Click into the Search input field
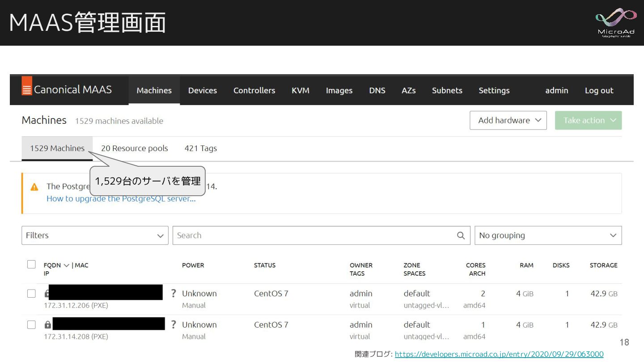The width and height of the screenshot is (644, 362). click(322, 236)
